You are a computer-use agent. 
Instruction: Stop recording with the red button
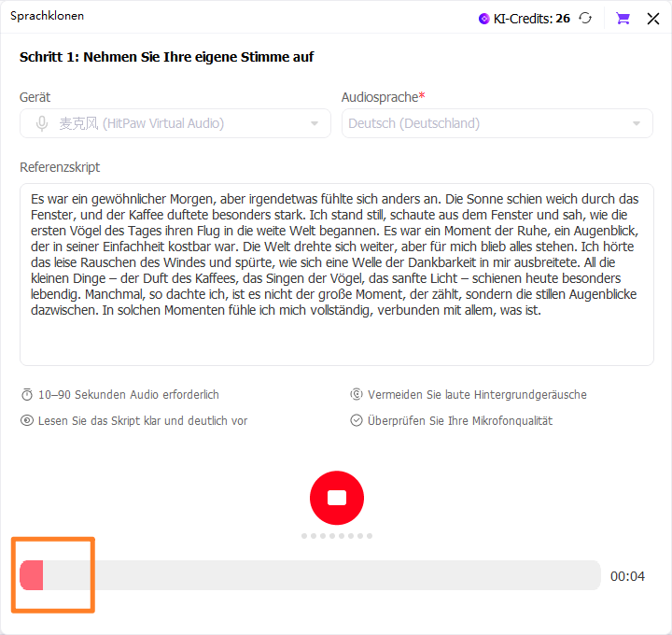337,498
